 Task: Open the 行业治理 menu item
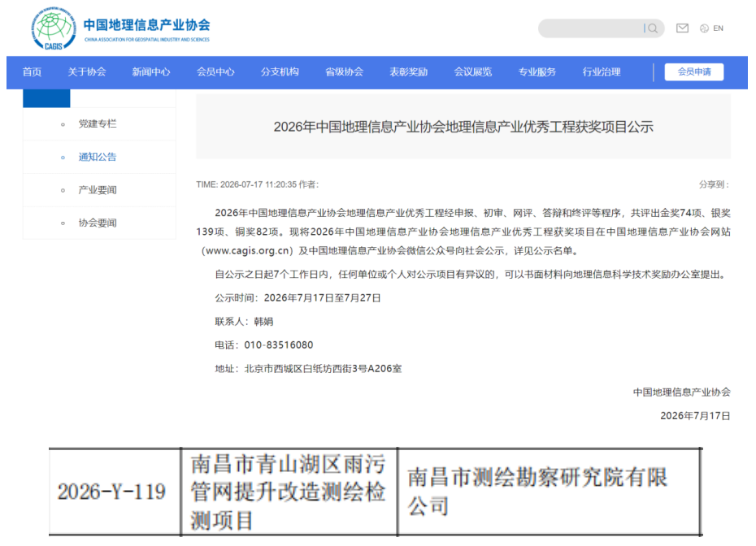pyautogui.click(x=602, y=71)
